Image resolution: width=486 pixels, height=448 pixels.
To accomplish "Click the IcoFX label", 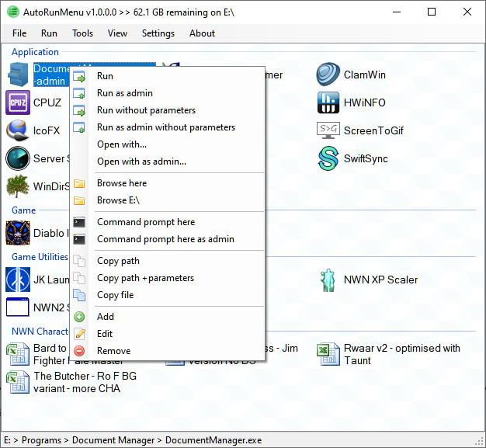I will tap(47, 130).
